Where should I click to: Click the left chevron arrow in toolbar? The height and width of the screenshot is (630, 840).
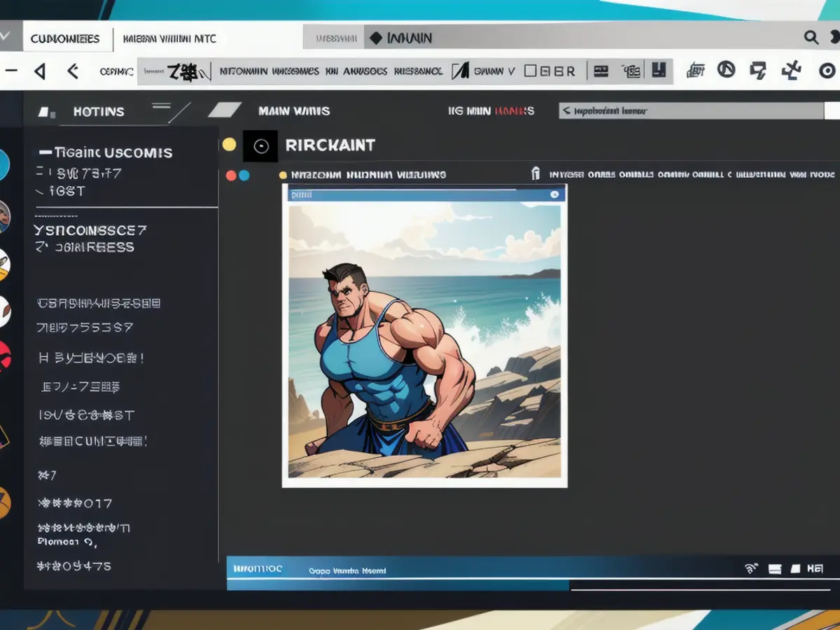[72, 71]
